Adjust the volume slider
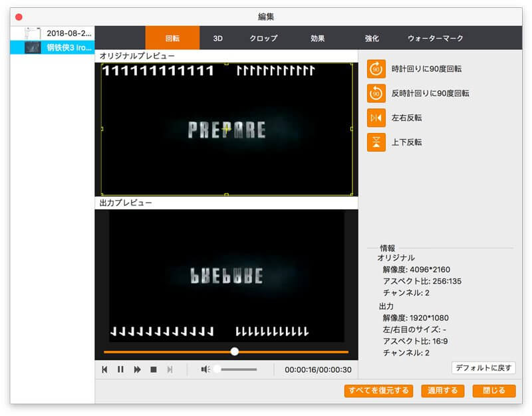Image resolution: width=532 pixels, height=416 pixels. [x=237, y=369]
